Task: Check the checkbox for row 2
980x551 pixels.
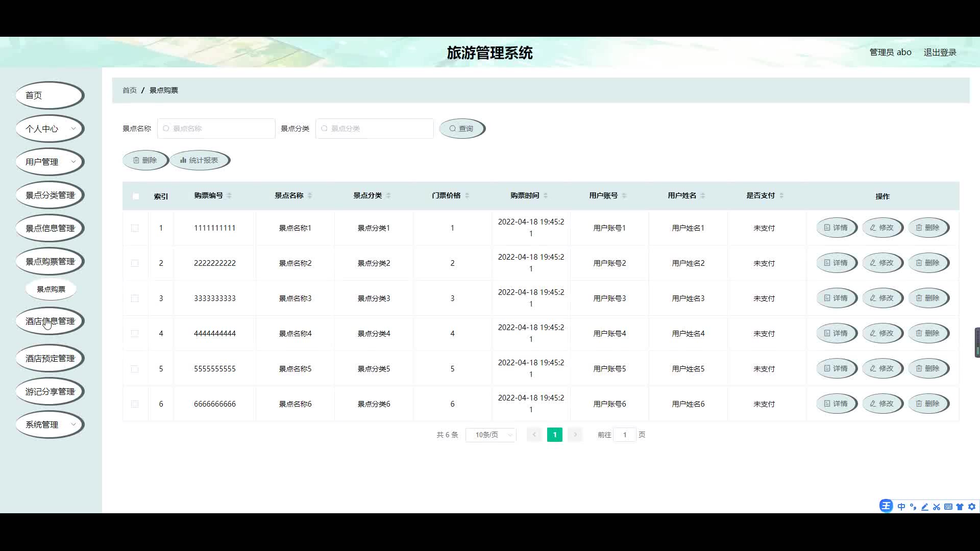Action: 135,263
